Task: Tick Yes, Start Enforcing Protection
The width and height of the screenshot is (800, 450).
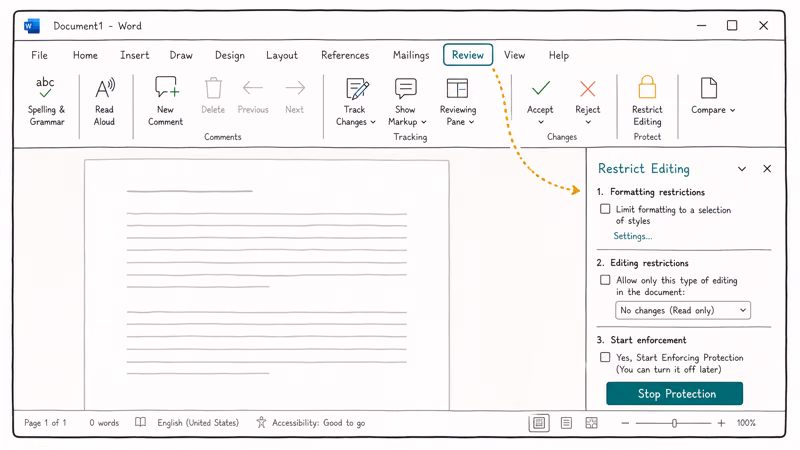Action: click(x=605, y=357)
